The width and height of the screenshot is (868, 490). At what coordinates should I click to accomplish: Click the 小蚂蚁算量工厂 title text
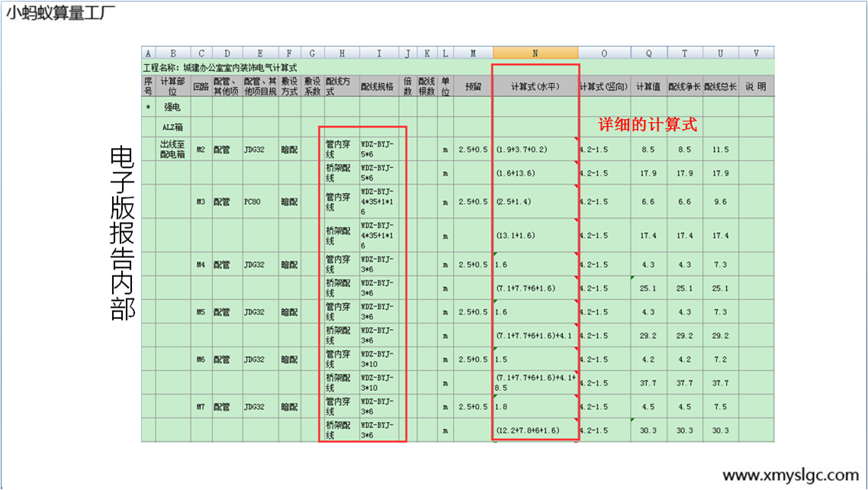[61, 14]
